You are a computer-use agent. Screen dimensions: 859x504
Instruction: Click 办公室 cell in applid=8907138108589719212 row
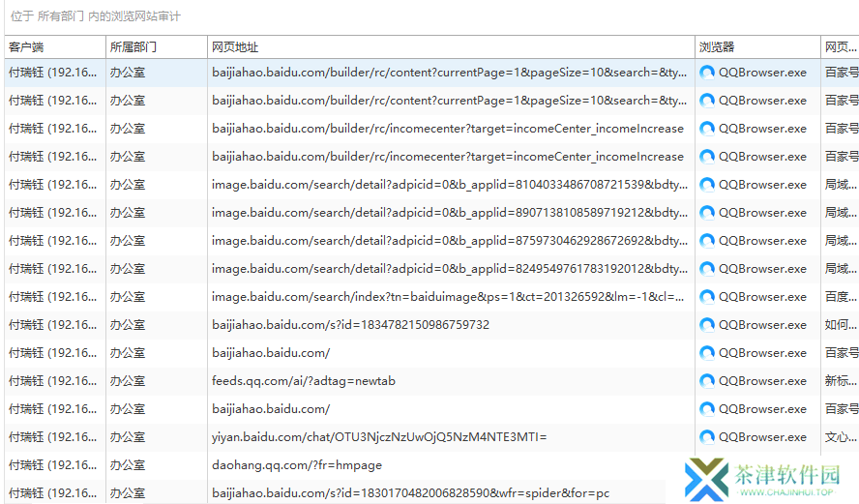(128, 213)
